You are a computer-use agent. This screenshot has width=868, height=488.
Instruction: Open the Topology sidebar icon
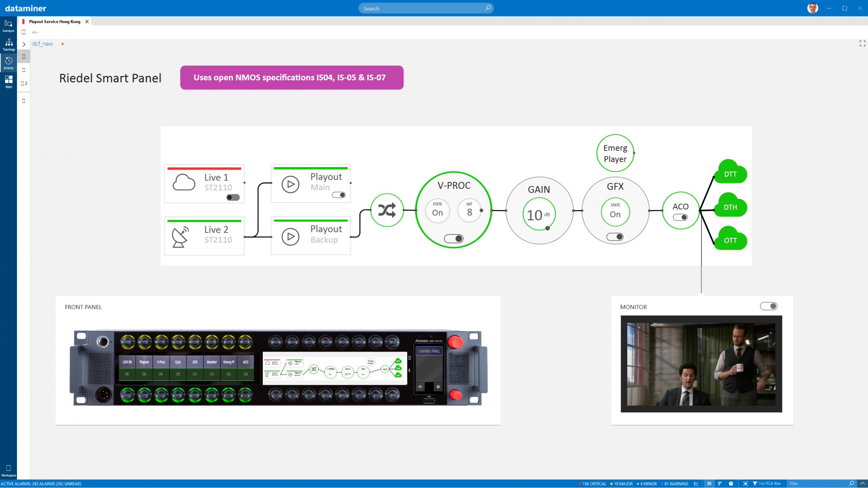8,45
